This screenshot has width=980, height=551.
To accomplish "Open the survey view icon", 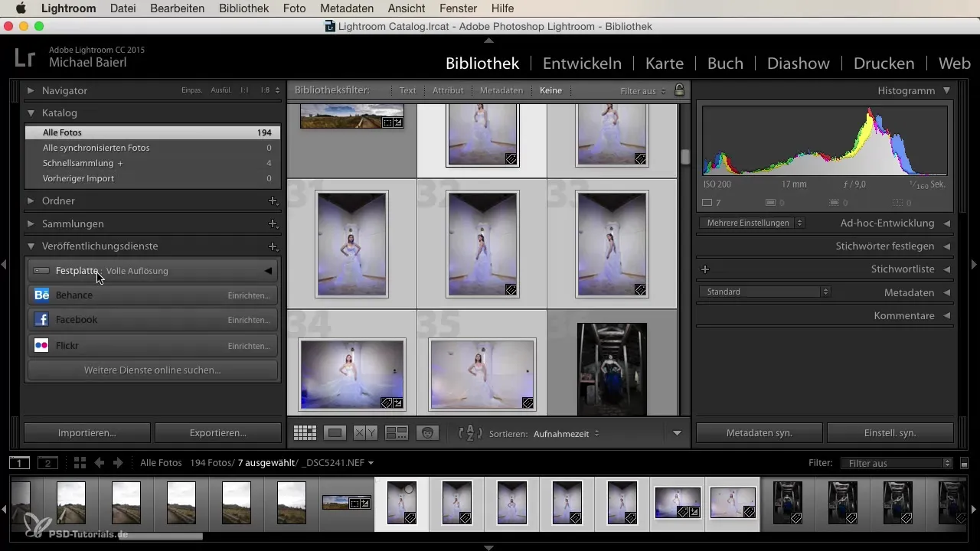I will click(396, 433).
